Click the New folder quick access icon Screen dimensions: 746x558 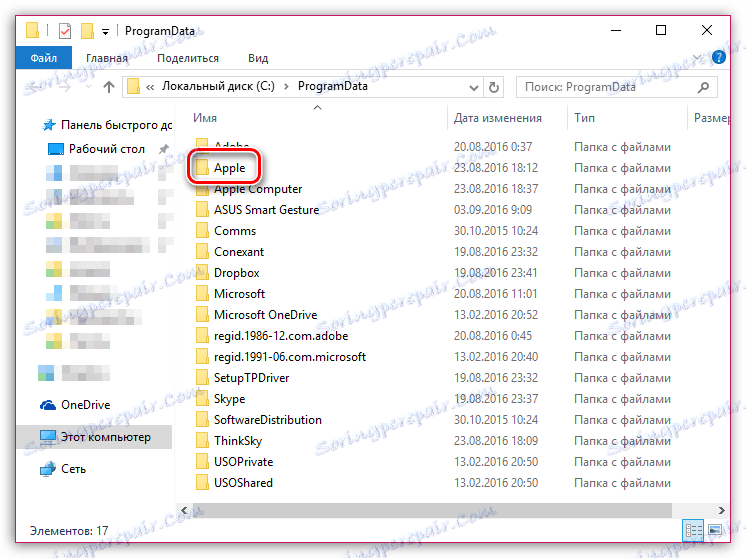coord(87,31)
